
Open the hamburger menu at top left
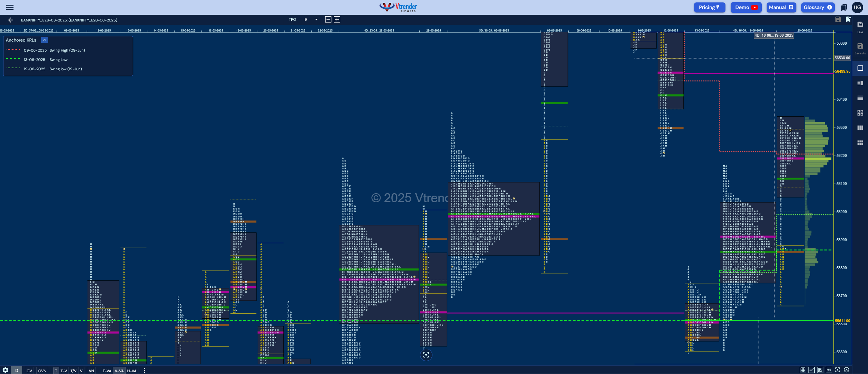pos(10,7)
